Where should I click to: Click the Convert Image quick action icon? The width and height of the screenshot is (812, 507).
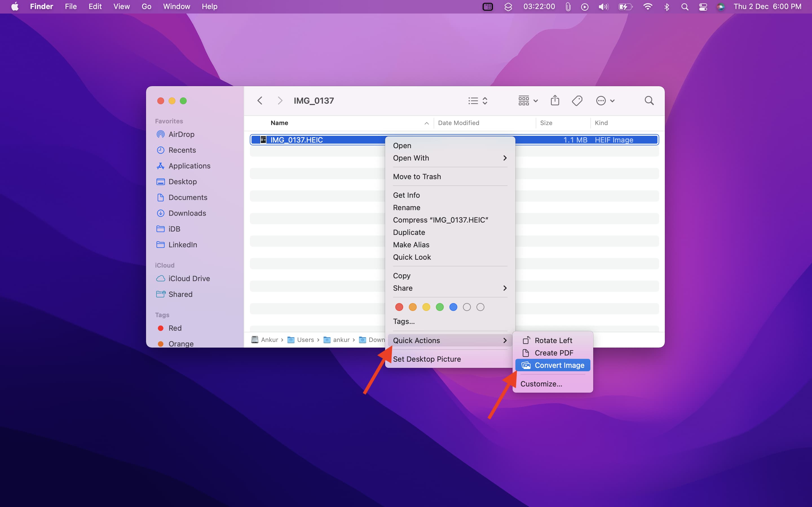pos(526,365)
